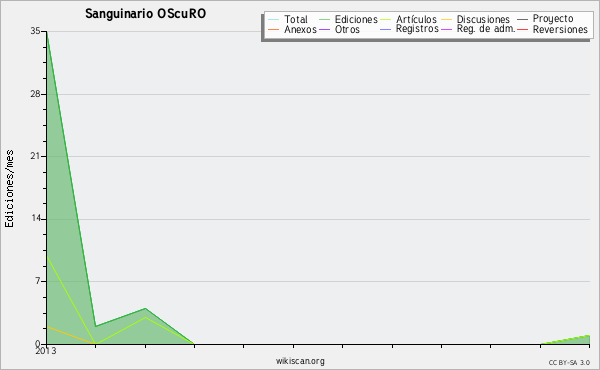Click the purple Otros line swatch
Image resolution: width=600 pixels, height=370 pixels.
click(x=324, y=29)
